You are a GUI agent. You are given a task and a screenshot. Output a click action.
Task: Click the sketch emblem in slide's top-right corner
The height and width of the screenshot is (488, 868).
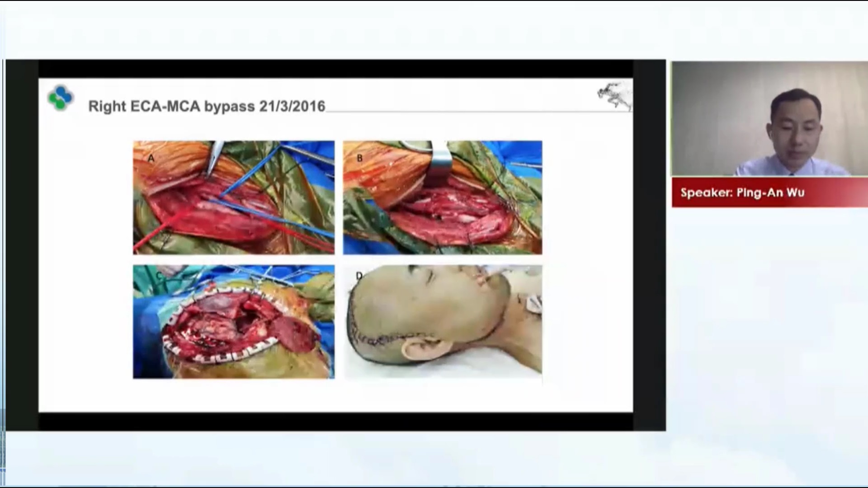[x=614, y=96]
